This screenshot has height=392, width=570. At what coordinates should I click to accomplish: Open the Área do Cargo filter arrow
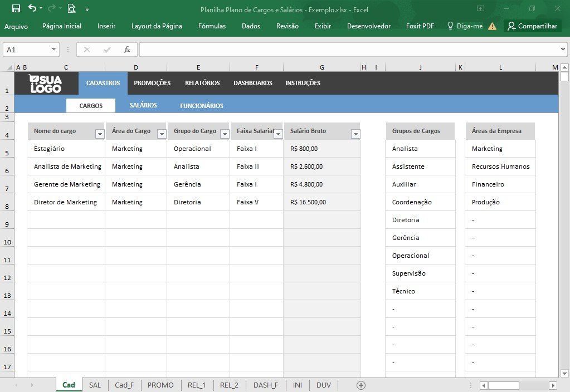pos(162,134)
